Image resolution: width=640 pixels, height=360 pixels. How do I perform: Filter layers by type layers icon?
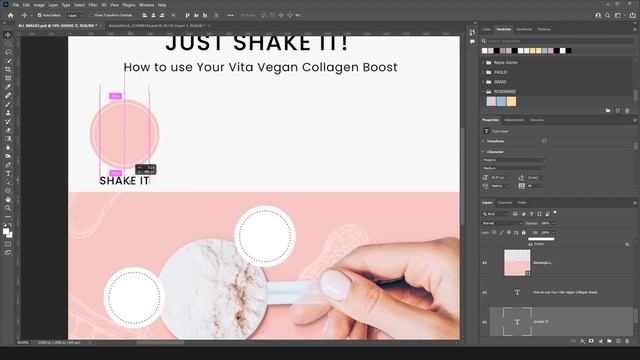tap(531, 213)
